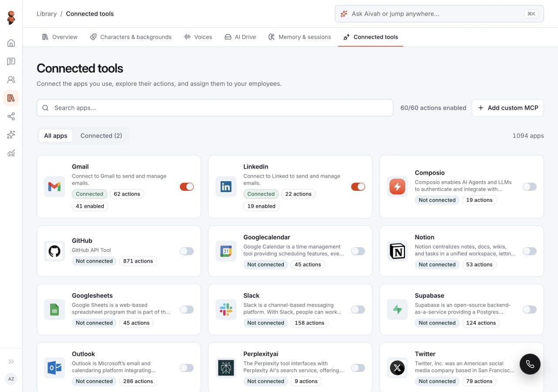Enable the Composio toggle

tap(530, 187)
